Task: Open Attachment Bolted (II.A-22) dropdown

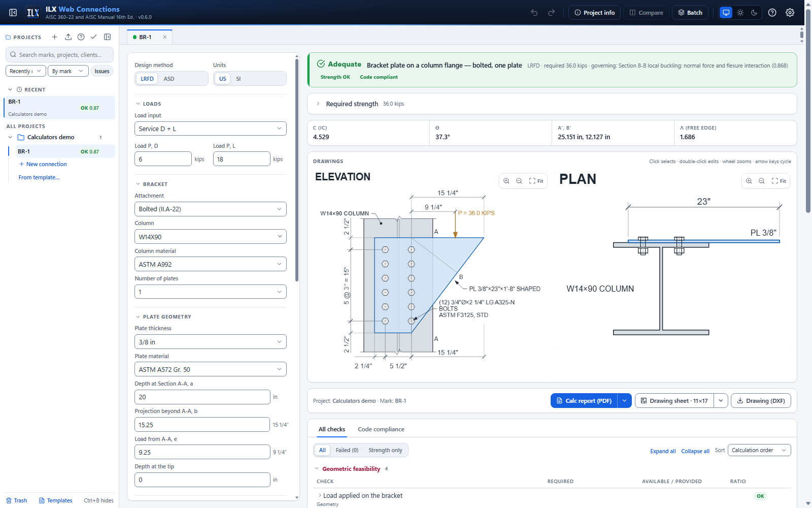Action: (211, 209)
